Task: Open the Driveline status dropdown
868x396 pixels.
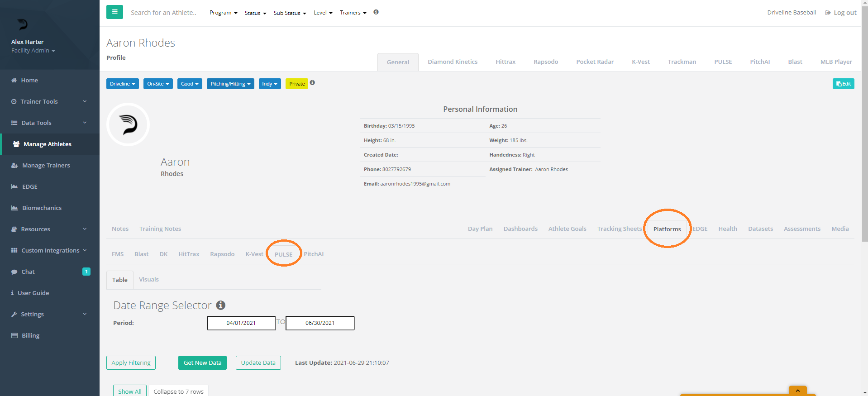Action: 122,84
